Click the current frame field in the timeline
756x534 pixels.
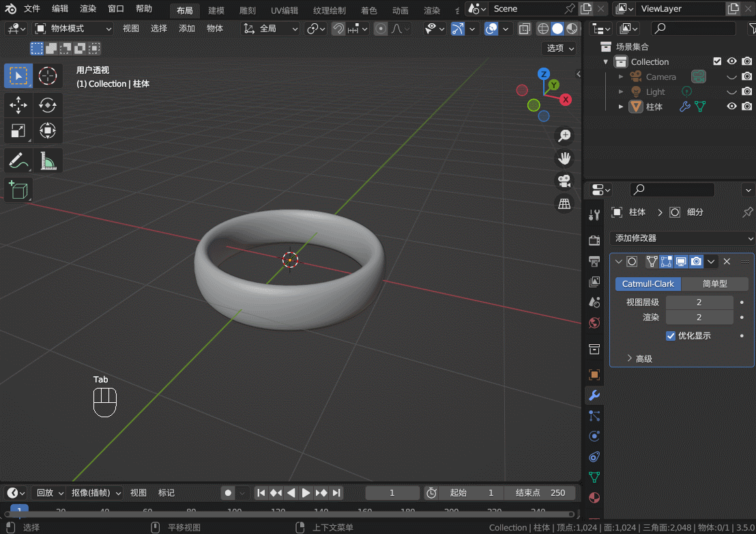[394, 492]
